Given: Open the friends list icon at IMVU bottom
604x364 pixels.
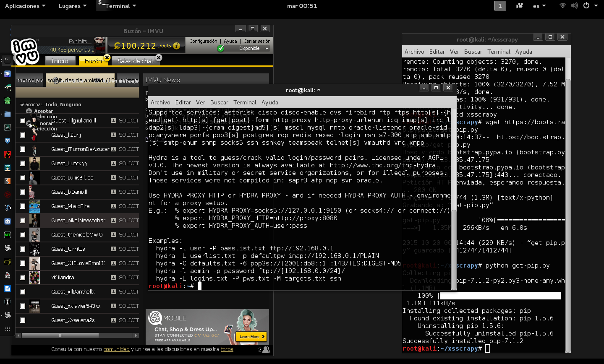Looking at the screenshot, I should (x=266, y=349).
